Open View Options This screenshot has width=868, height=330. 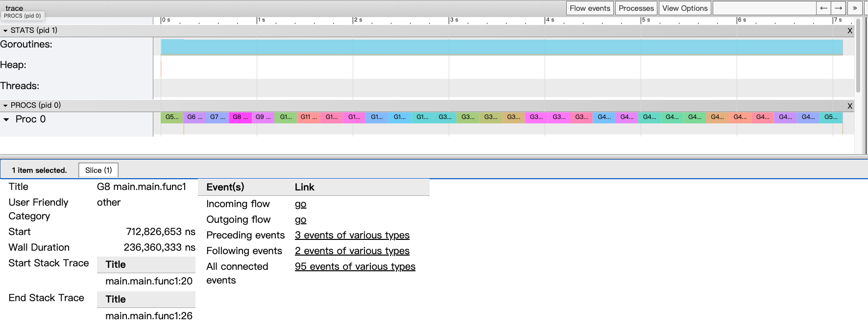click(685, 8)
